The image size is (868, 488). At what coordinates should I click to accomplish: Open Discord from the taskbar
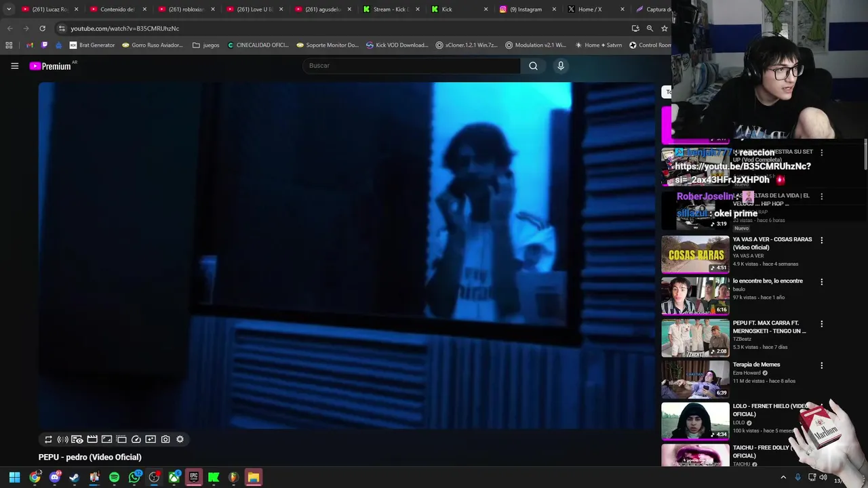click(x=55, y=477)
